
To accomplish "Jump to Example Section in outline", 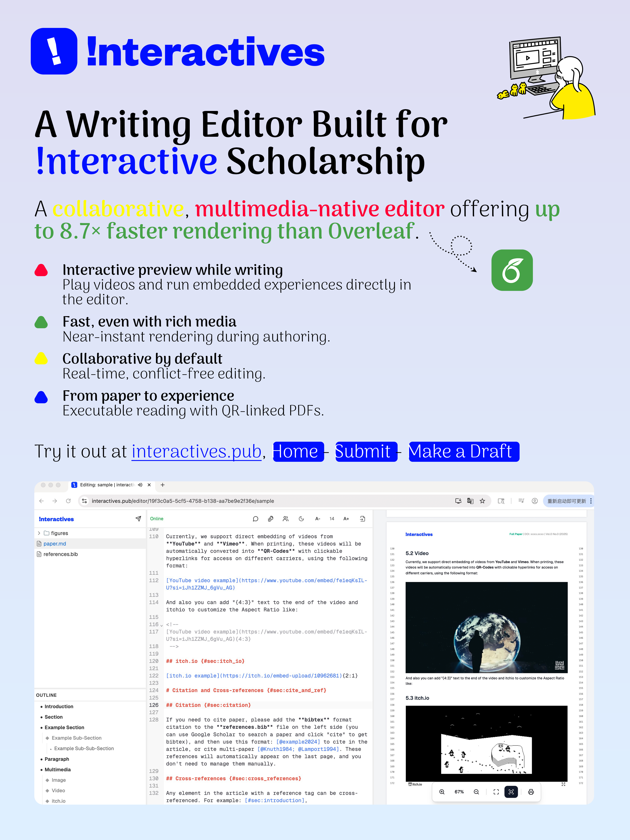I will pos(64,727).
